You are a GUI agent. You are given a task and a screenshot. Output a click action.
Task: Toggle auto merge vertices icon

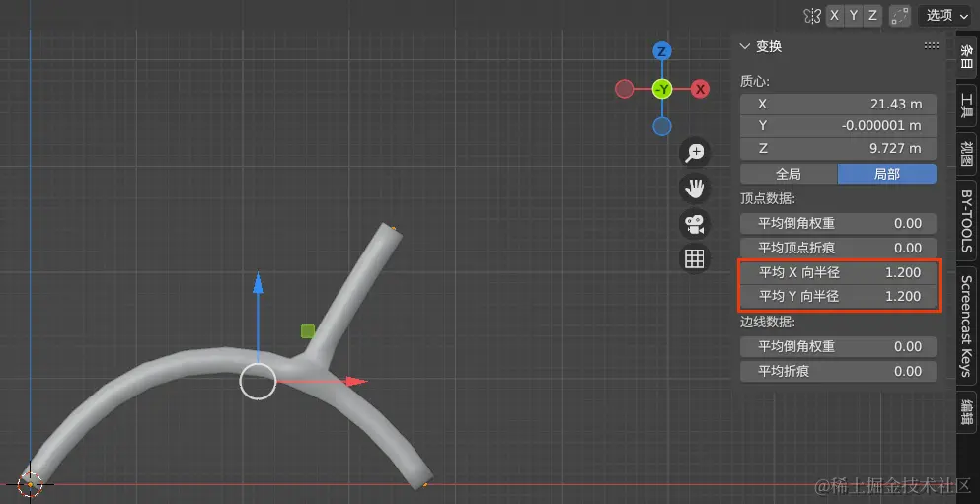[x=900, y=16]
